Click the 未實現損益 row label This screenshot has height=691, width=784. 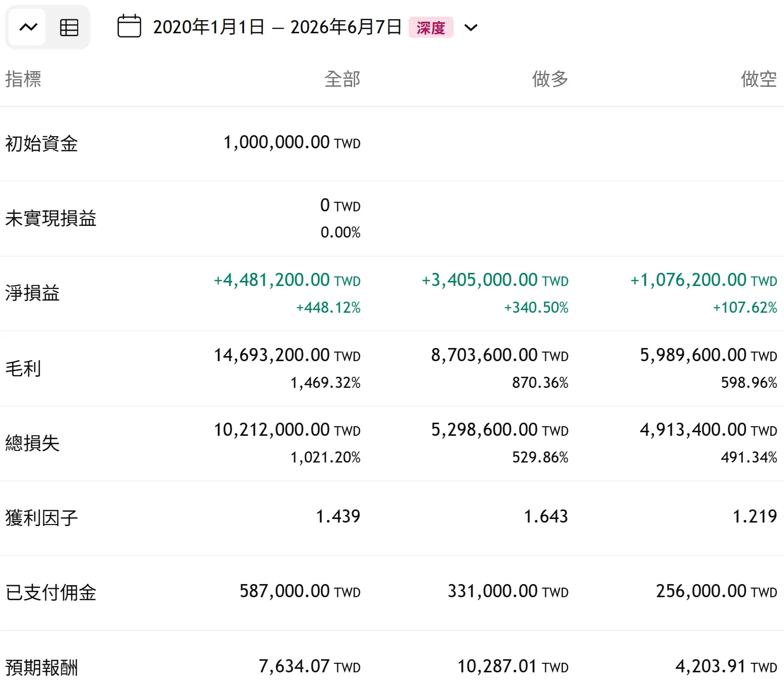coord(50,218)
